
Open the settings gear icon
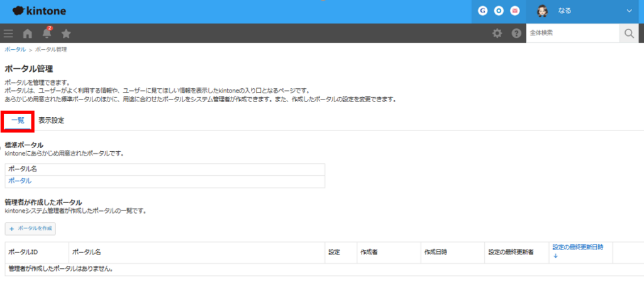pyautogui.click(x=497, y=33)
